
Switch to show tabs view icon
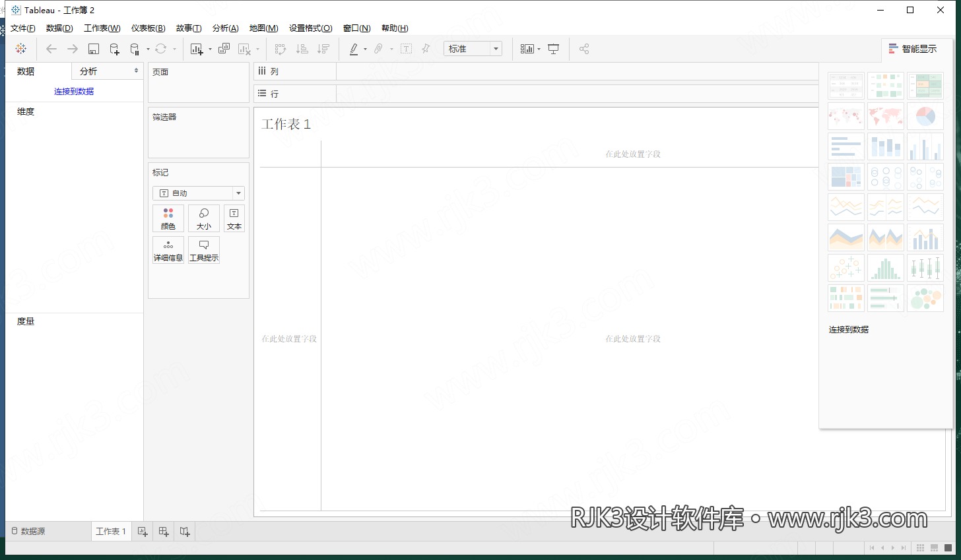[948, 548]
